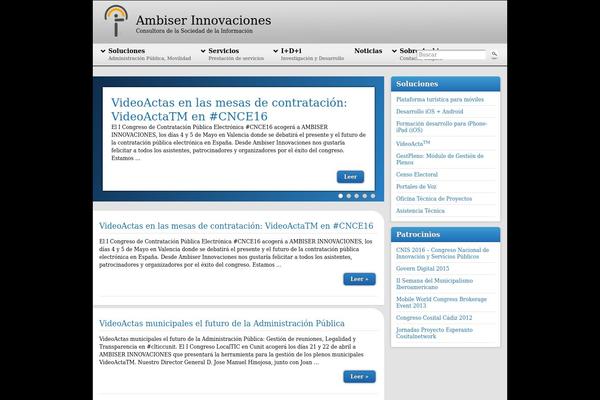
Task: Open Mobile World Congress Brokerage Event link
Action: point(441,302)
